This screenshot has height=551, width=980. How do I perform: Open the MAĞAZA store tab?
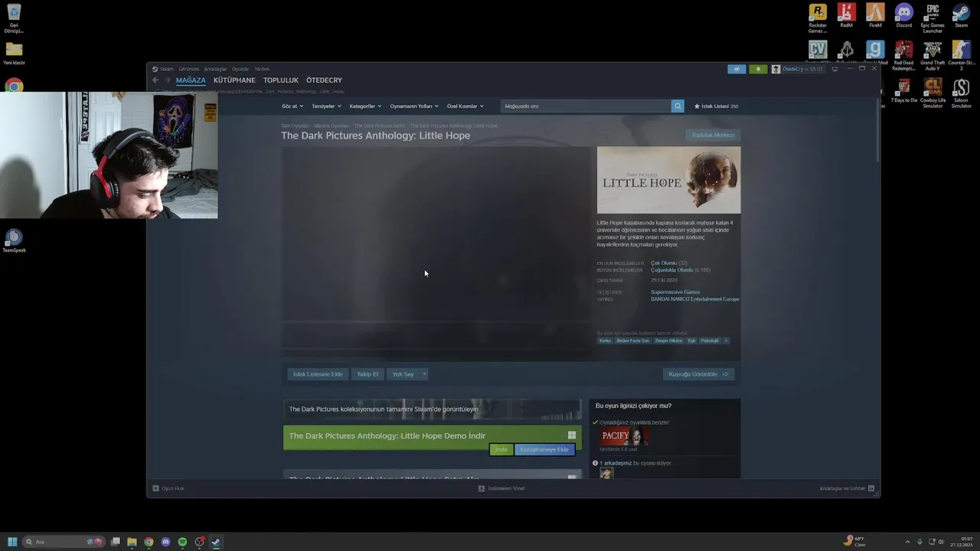coord(191,80)
